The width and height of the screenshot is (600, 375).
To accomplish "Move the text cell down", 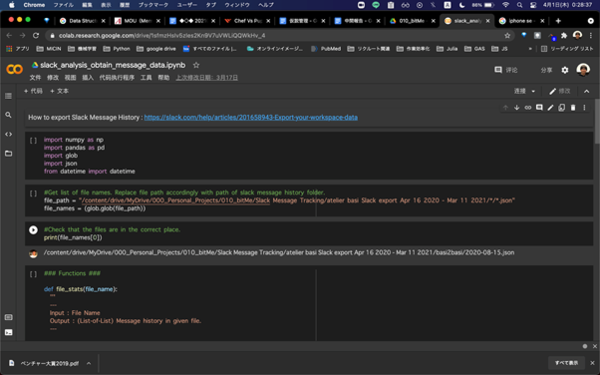I will tap(517, 108).
